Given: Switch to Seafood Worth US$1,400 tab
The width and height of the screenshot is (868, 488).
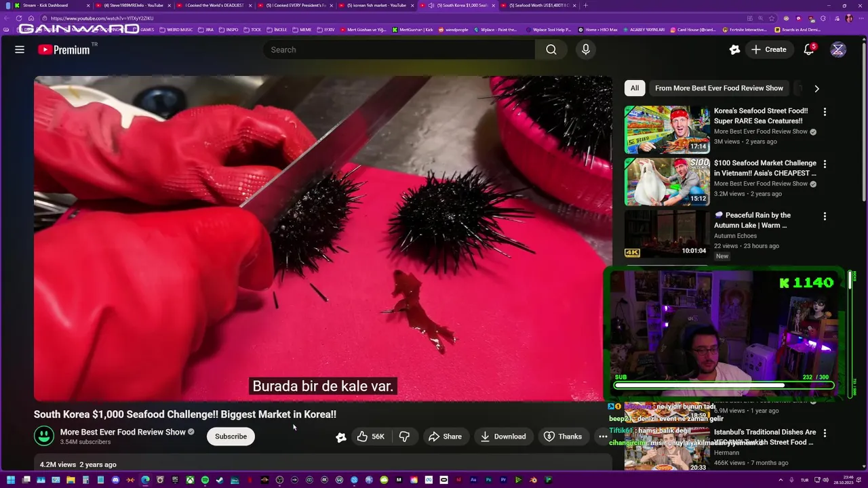Looking at the screenshot, I should click(x=540, y=5).
